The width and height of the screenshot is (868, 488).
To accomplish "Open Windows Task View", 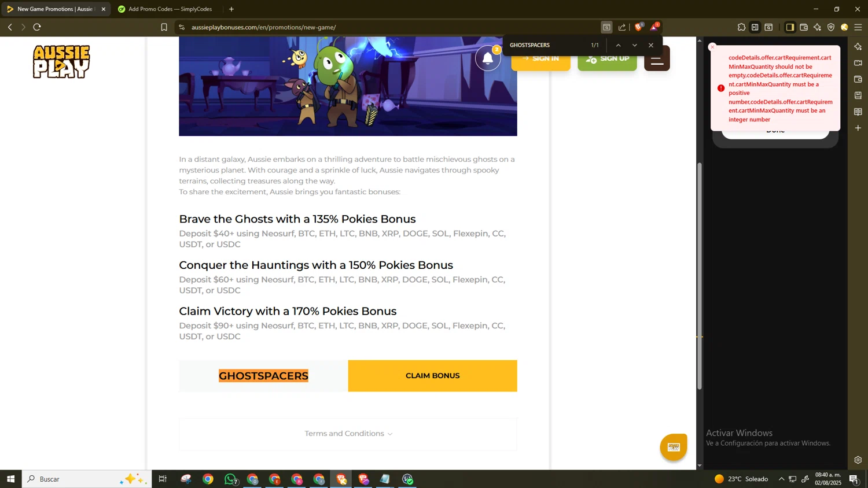I will (163, 479).
